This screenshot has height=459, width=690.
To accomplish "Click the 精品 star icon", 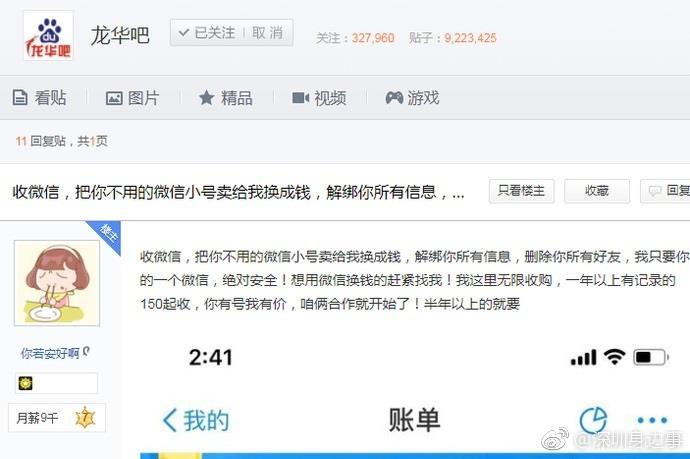I will (206, 97).
